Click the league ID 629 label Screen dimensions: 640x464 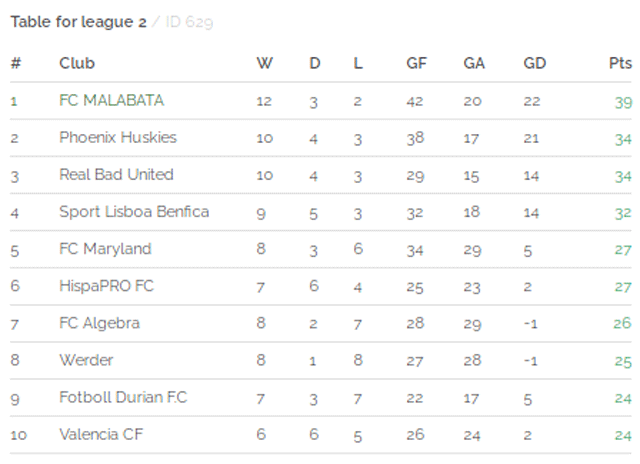tap(189, 22)
